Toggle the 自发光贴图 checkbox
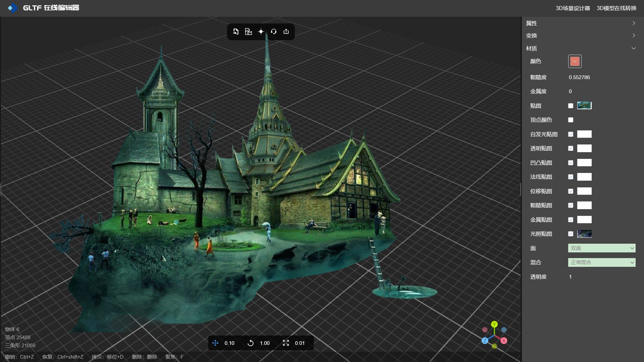This screenshot has width=644, height=362. (571, 134)
